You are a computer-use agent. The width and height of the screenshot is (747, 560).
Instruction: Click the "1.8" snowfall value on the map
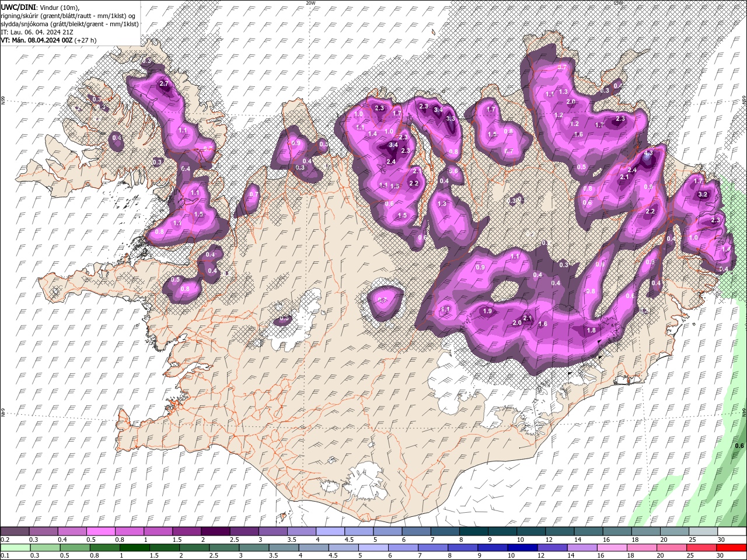(x=591, y=330)
